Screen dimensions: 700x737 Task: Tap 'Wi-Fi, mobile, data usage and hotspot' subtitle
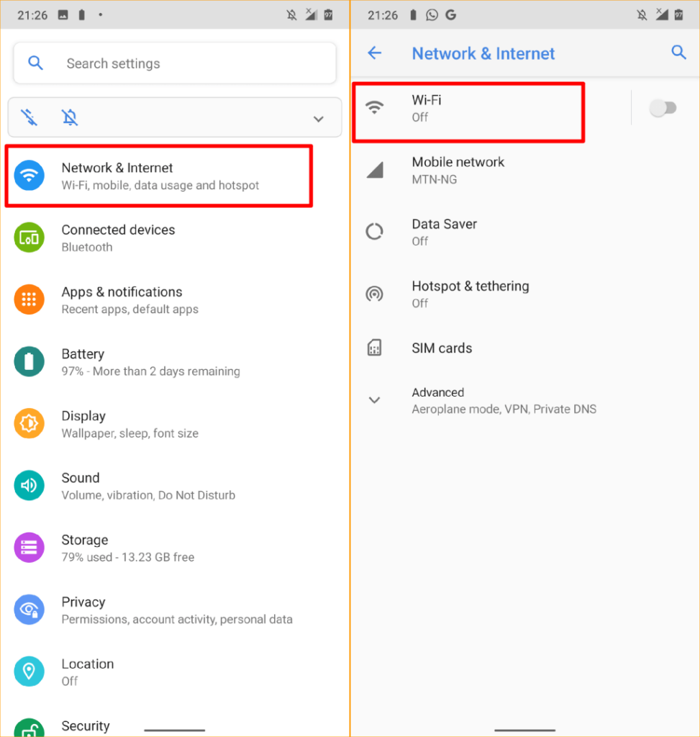160,185
